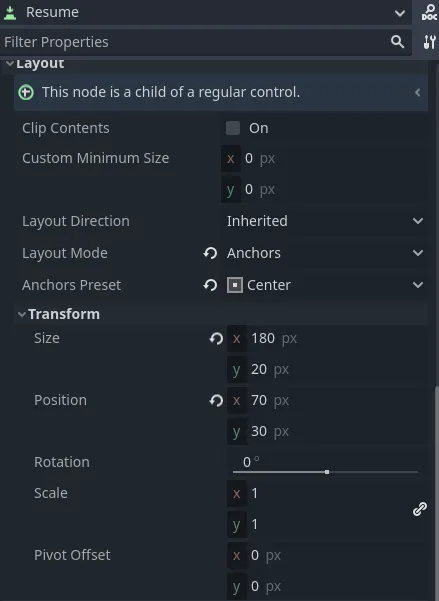Image resolution: width=439 pixels, height=601 pixels.
Task: Open the Resume node history dropdown
Action: click(400, 13)
